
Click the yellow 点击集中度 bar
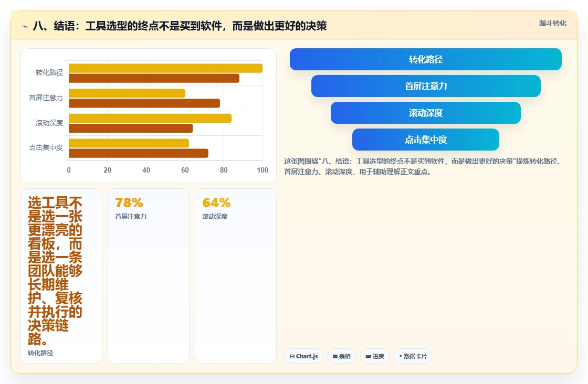click(129, 143)
